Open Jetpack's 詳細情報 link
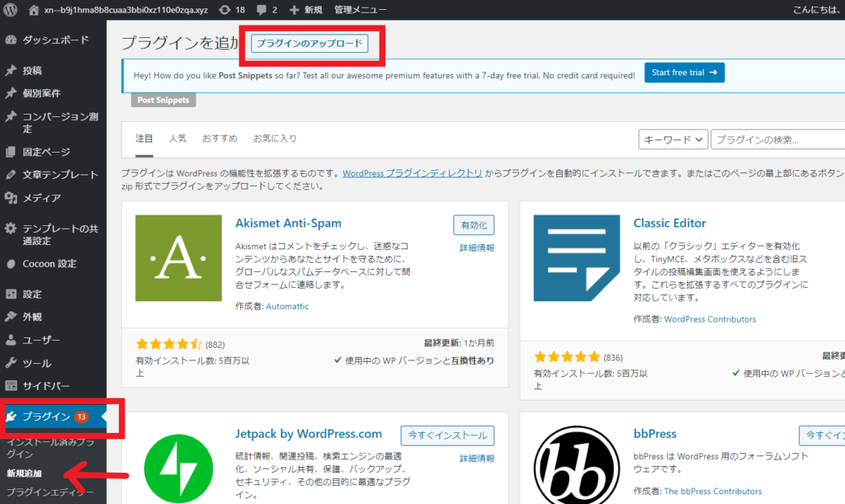Screen dimensions: 845x504 pos(477,459)
